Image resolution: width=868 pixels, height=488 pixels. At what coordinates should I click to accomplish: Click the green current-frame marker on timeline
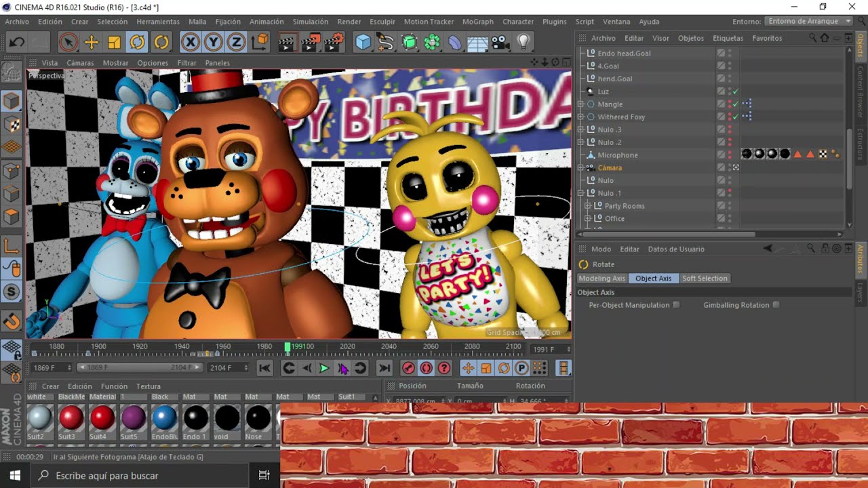point(288,348)
